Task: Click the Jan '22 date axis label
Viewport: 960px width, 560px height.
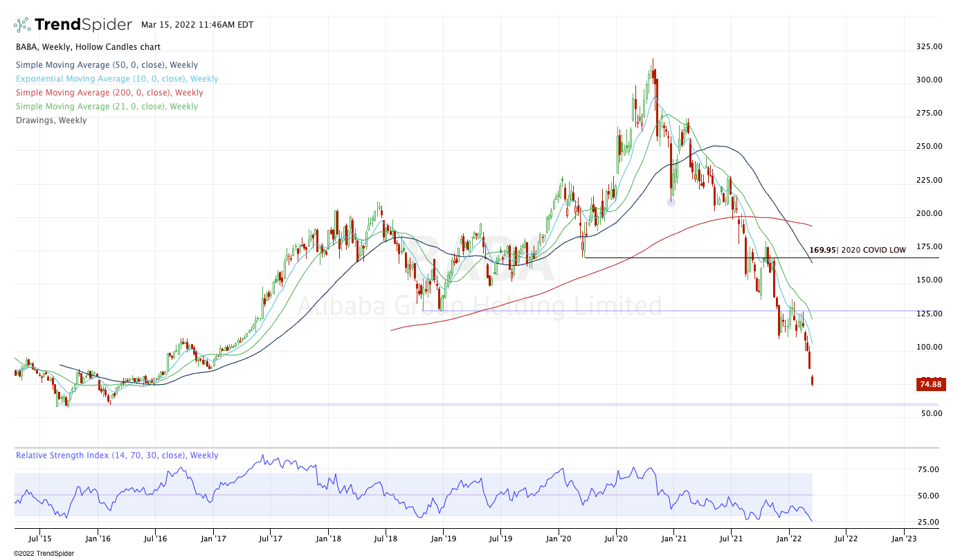Action: (789, 537)
